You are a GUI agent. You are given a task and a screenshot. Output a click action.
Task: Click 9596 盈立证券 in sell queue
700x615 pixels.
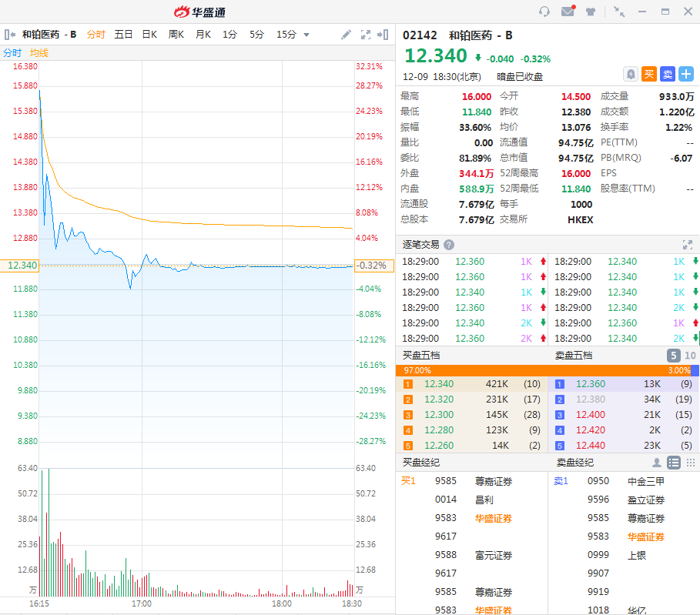tap(626, 500)
